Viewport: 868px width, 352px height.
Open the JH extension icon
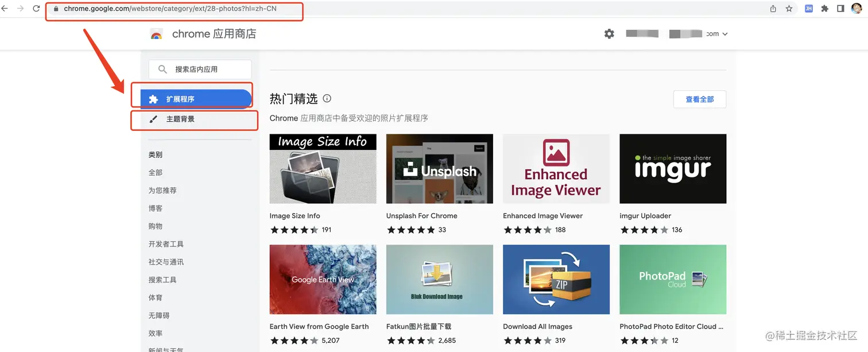pos(808,9)
